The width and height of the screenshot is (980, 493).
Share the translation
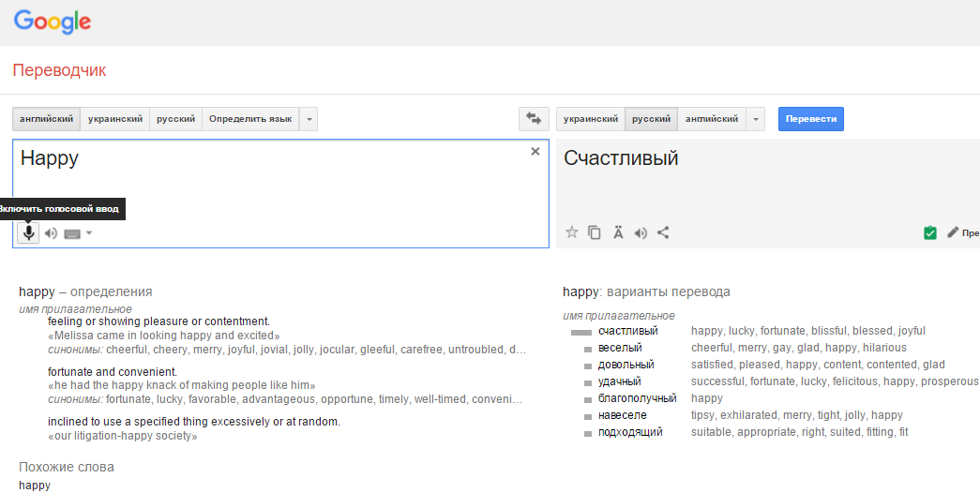click(663, 232)
